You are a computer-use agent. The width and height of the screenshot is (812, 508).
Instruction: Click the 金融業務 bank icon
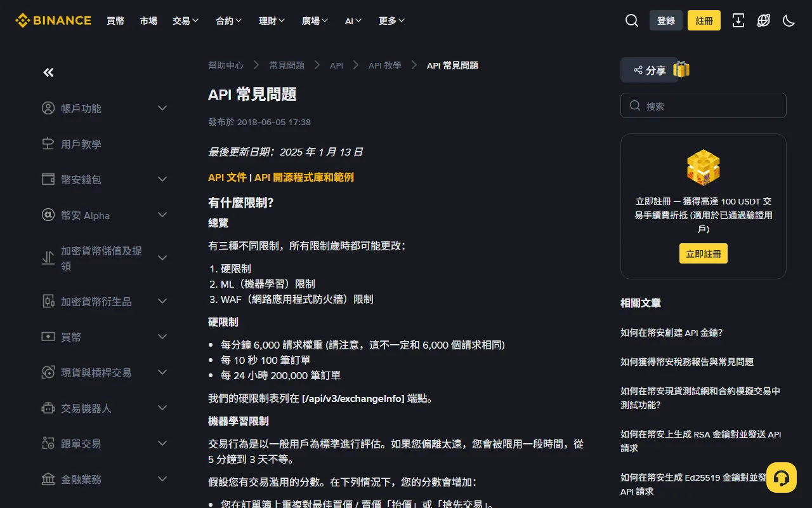click(x=48, y=479)
